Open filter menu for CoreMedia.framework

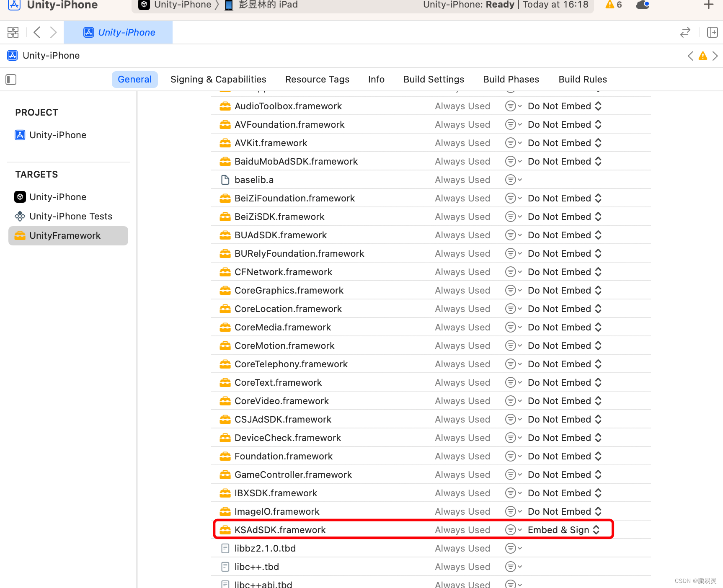[513, 327]
